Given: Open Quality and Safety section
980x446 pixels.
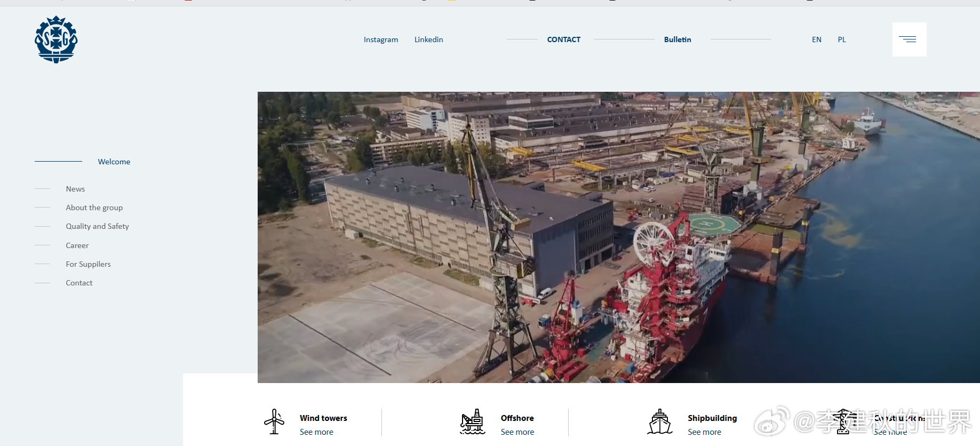Looking at the screenshot, I should click(98, 226).
